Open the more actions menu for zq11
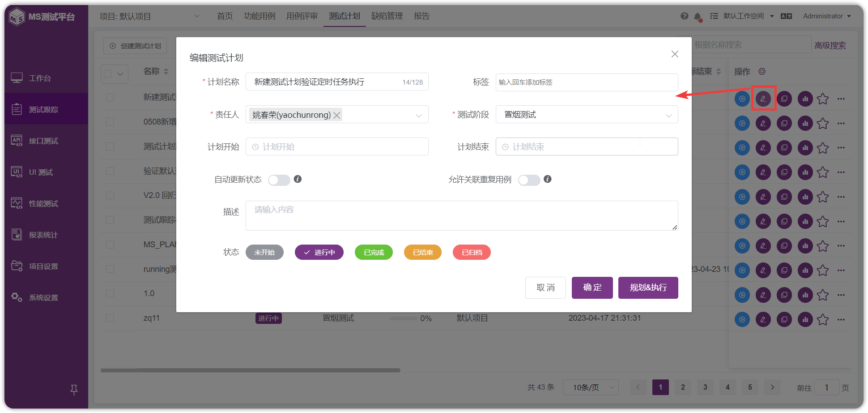The width and height of the screenshot is (868, 413). click(841, 319)
